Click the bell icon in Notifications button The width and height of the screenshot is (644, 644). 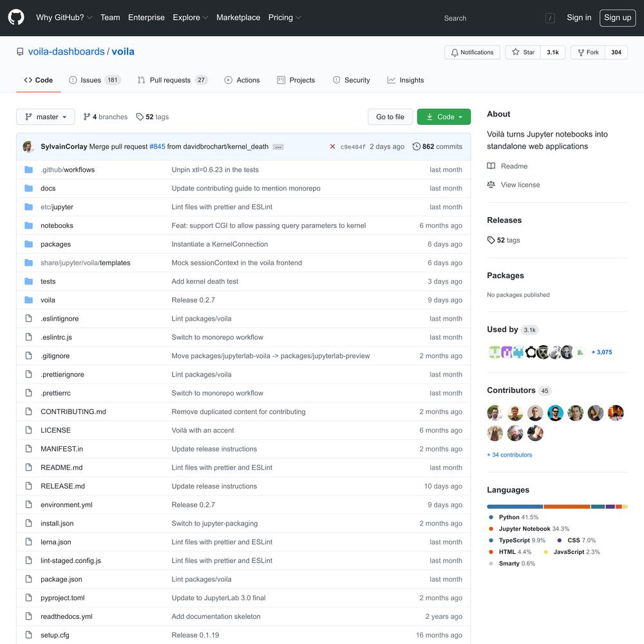coord(455,53)
